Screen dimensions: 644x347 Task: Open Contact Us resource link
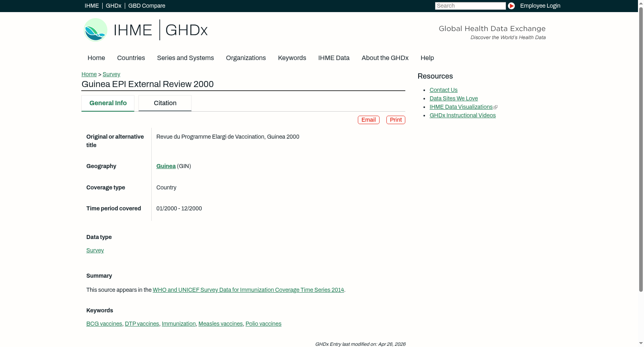[x=444, y=90]
